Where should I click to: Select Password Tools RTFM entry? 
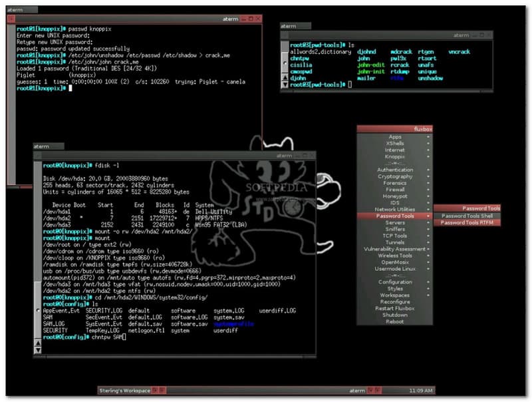point(467,222)
